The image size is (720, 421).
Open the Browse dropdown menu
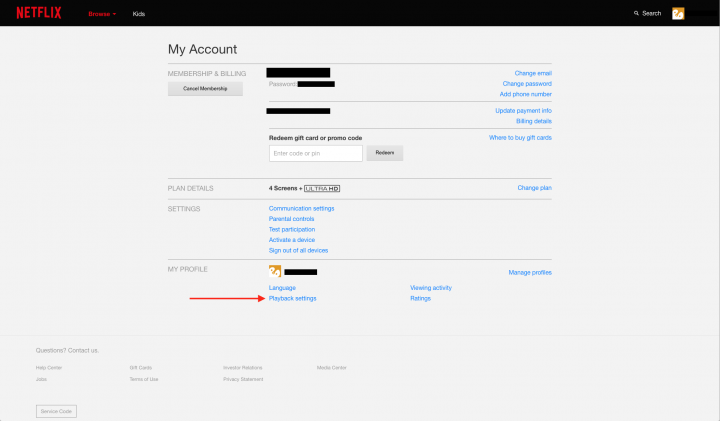coord(102,14)
